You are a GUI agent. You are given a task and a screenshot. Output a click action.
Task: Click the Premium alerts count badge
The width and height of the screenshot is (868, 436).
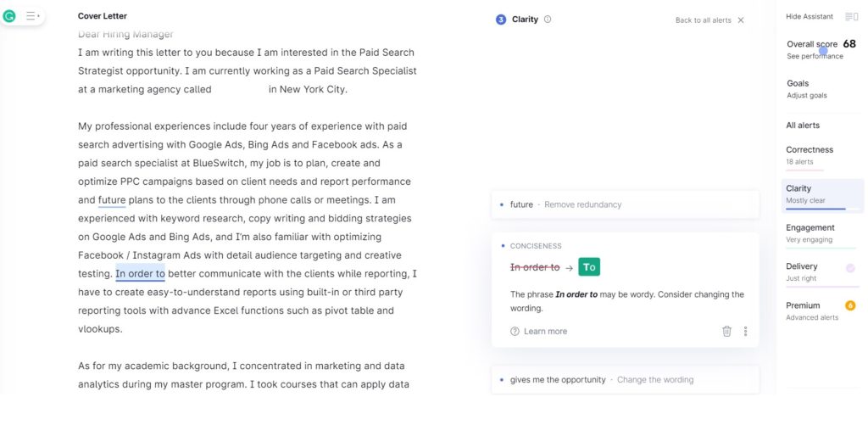(x=850, y=305)
